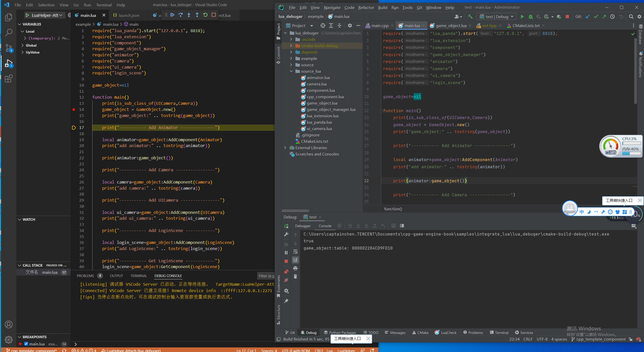Expand the (temporary) variable entry
The width and height of the screenshot is (644, 352).
point(25,38)
